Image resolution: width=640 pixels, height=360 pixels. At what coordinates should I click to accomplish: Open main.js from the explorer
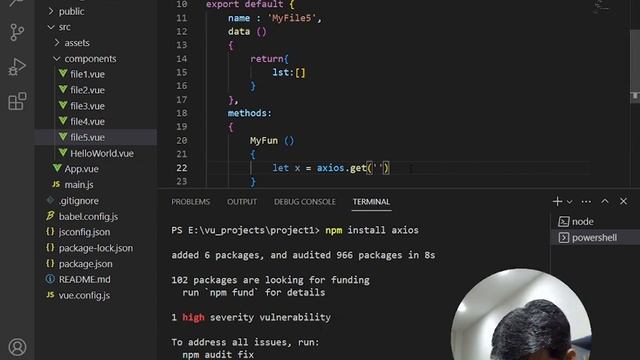coord(79,184)
